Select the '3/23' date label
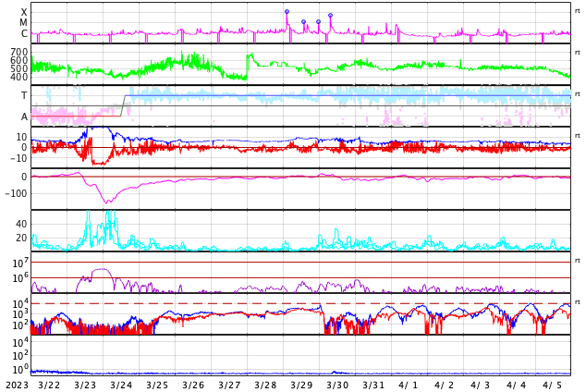 point(85,386)
